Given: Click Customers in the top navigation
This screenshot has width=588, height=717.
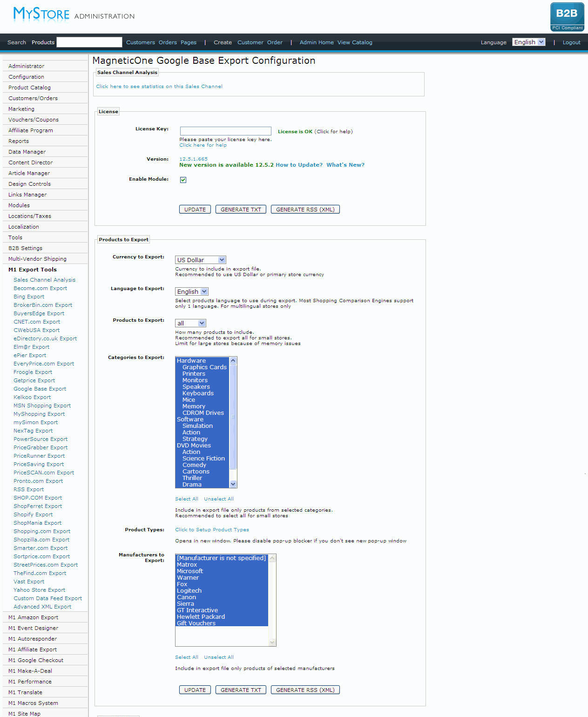Looking at the screenshot, I should (x=141, y=42).
